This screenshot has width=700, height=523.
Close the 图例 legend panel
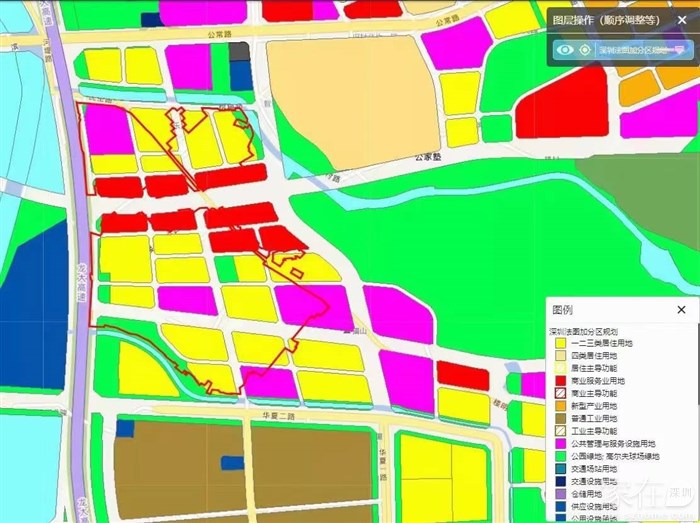(x=681, y=310)
